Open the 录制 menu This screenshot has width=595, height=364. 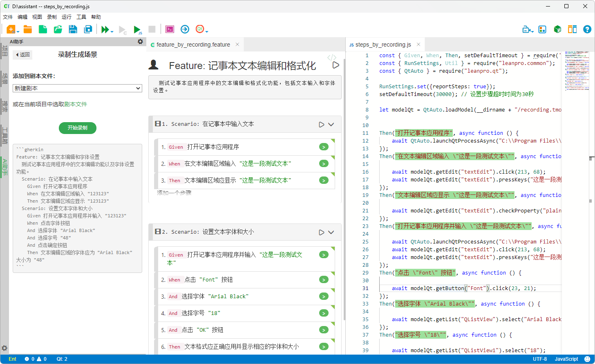(52, 17)
